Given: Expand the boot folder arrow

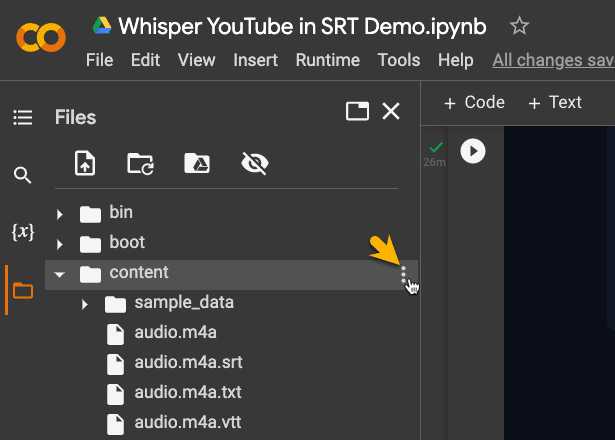Looking at the screenshot, I should (60, 244).
